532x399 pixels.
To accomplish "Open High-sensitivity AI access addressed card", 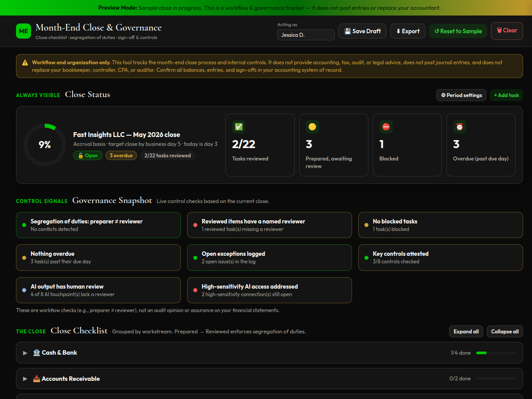I will click(270, 290).
